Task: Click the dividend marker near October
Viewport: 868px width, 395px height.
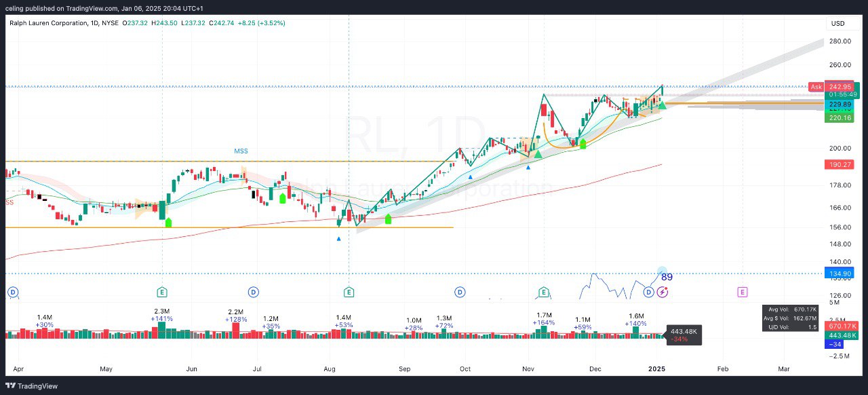Action: tap(460, 292)
